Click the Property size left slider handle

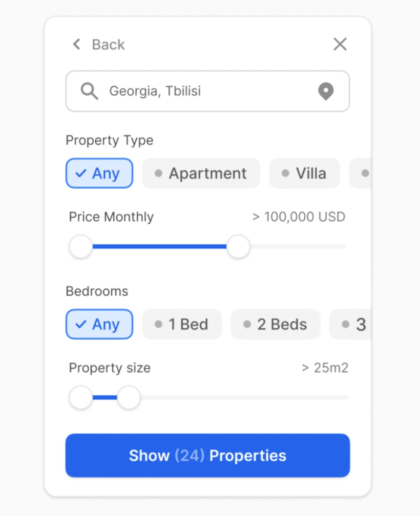pyautogui.click(x=81, y=398)
